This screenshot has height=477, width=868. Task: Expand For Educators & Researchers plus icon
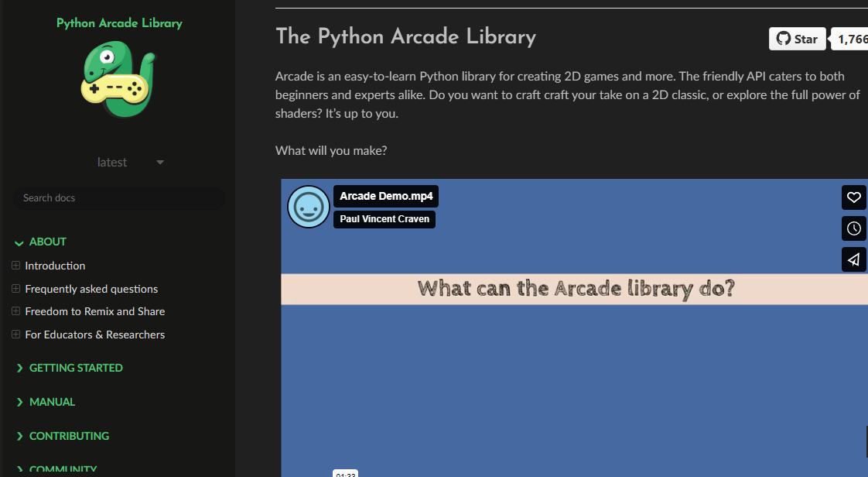(x=15, y=335)
